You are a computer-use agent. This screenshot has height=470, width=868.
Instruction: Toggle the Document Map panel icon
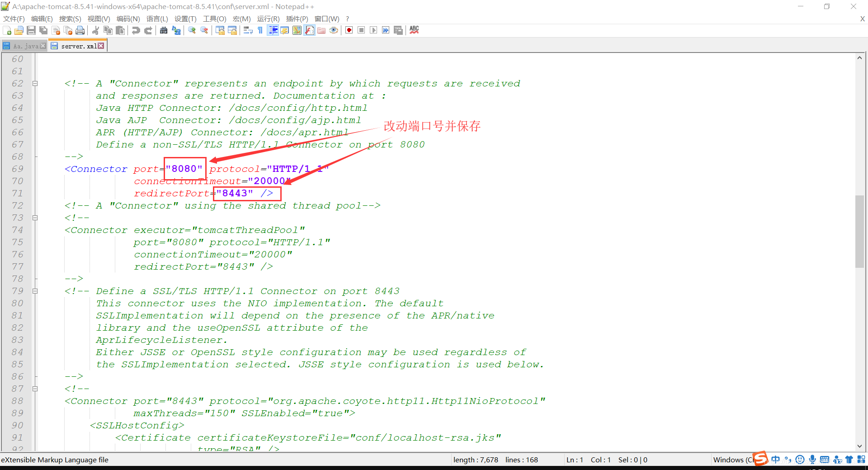[x=297, y=30]
